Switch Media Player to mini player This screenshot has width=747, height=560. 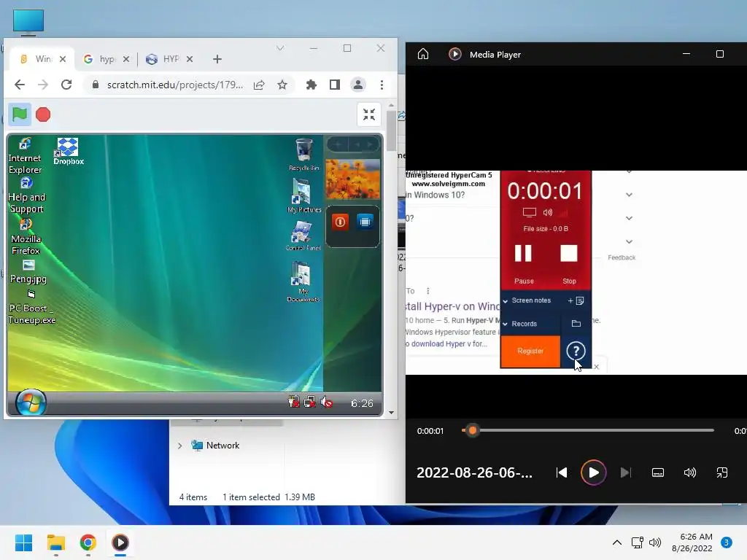click(x=721, y=472)
